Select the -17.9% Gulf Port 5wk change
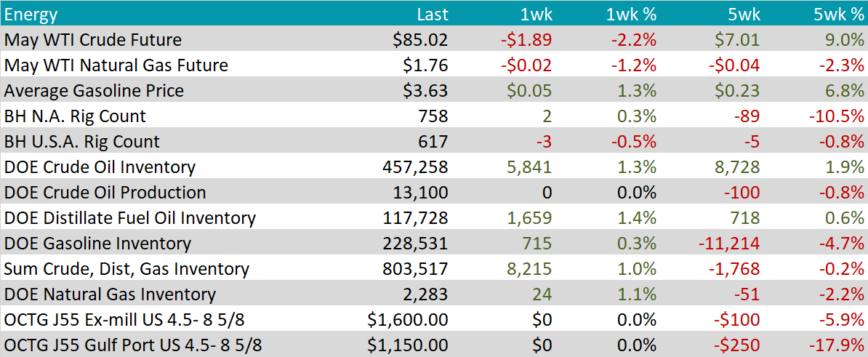This screenshot has height=357, width=868. [x=837, y=345]
